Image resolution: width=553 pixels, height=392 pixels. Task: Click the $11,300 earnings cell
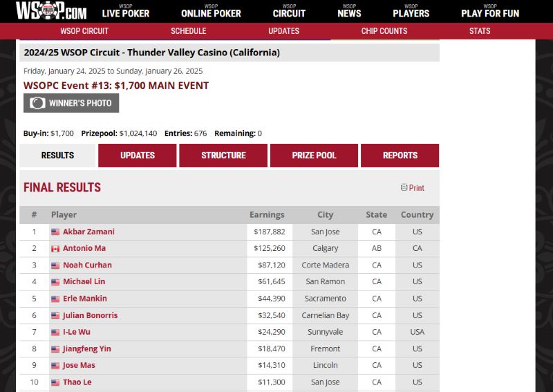click(270, 382)
